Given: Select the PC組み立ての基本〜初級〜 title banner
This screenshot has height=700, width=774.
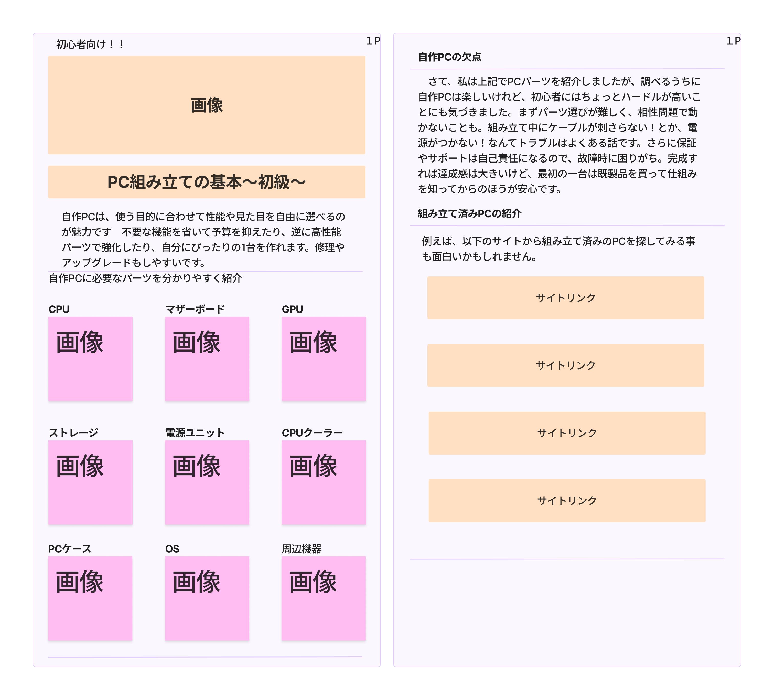Looking at the screenshot, I should pyautogui.click(x=207, y=182).
